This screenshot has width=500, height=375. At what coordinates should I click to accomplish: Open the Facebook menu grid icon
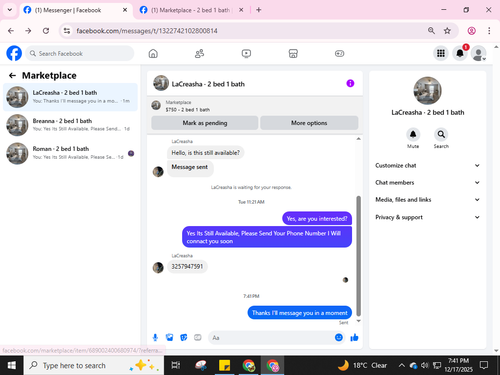coord(441,53)
